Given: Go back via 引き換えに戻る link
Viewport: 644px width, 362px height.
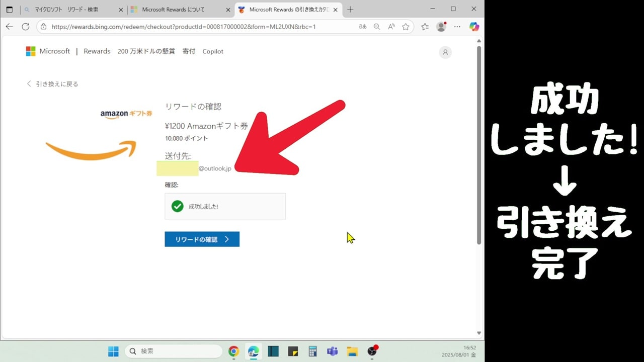Looking at the screenshot, I should click(x=52, y=84).
